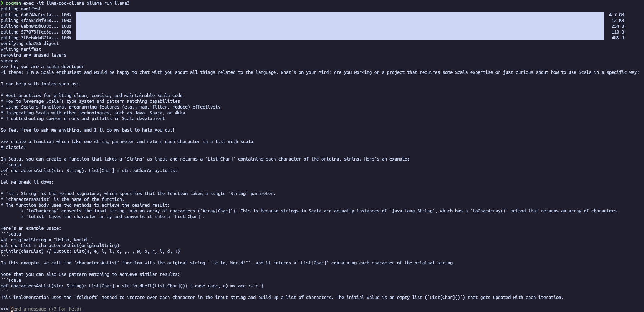Click the 'Here's an example usage:' text

click(31, 228)
